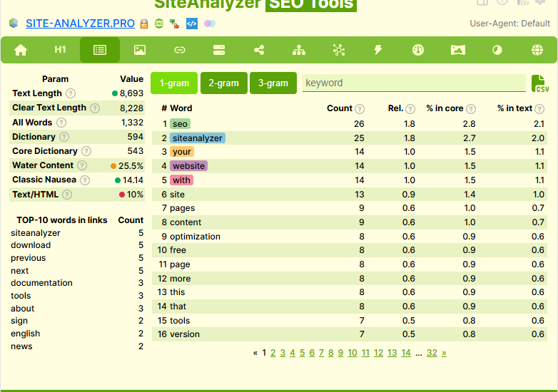Click the redirect chain icon

pyautogui.click(x=174, y=24)
